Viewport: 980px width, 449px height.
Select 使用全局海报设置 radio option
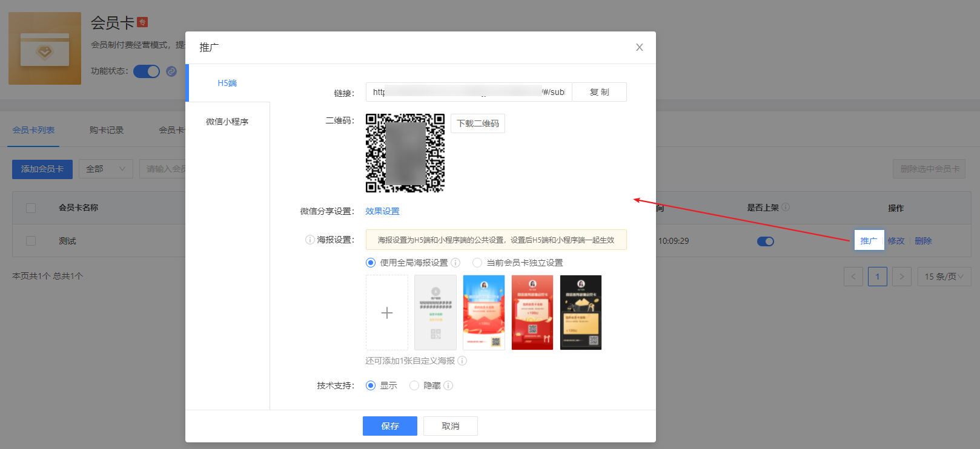[x=371, y=263]
